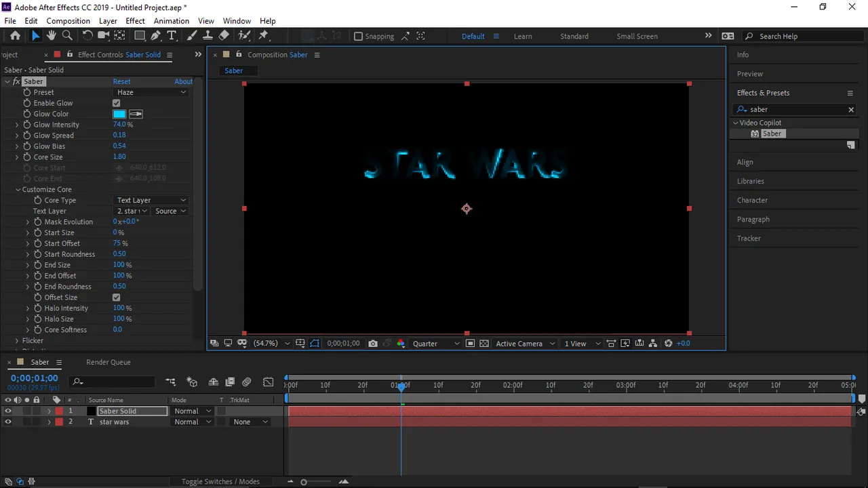This screenshot has width=868, height=488.
Task: Toggle the transparency grid icon
Action: coord(484,344)
